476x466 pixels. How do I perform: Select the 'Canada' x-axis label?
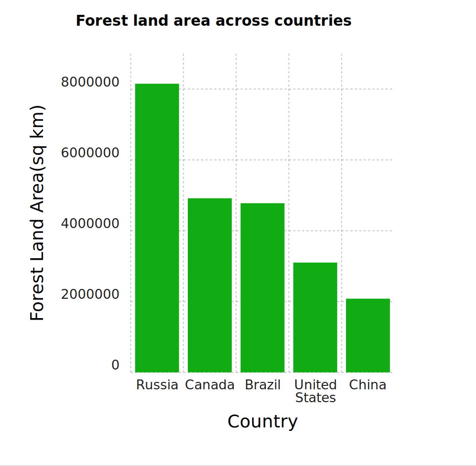tap(210, 385)
